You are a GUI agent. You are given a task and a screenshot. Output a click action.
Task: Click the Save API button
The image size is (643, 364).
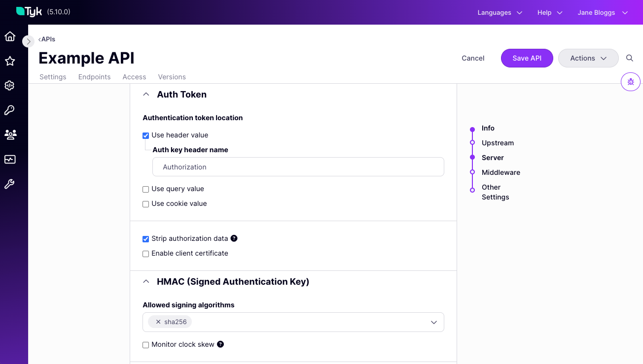coord(527,58)
